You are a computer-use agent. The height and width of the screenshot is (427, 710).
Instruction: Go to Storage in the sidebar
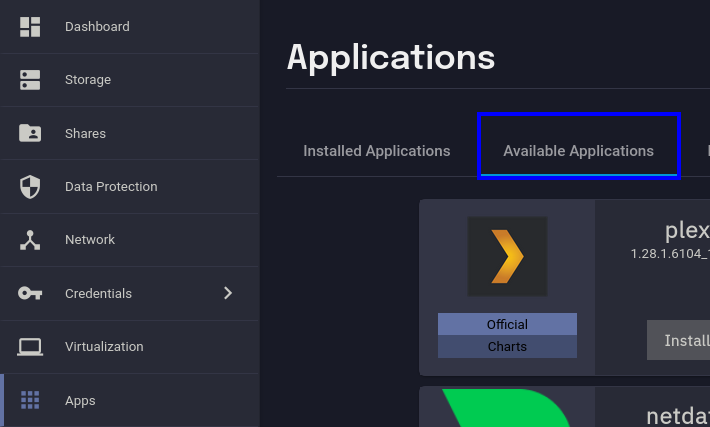[130, 80]
